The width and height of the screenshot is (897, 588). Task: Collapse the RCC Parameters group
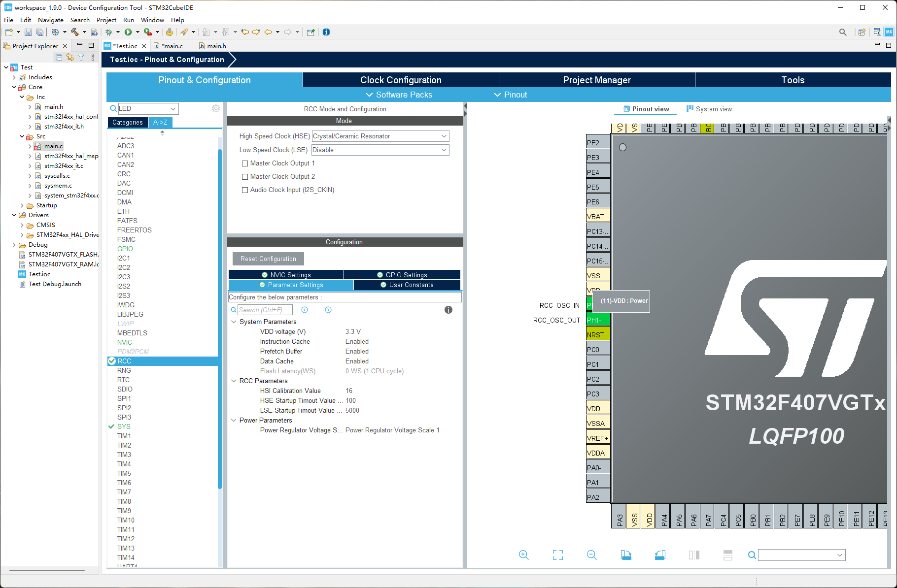pos(234,381)
